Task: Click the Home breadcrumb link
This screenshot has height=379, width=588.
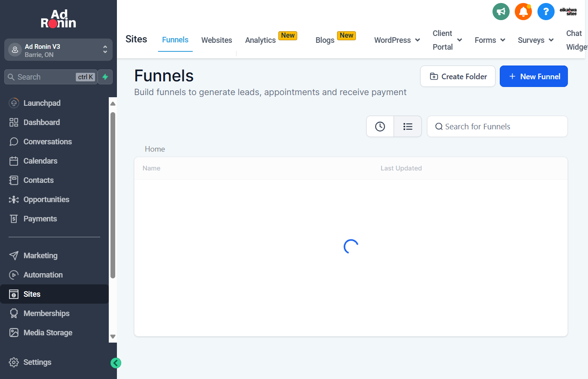Action: [155, 149]
